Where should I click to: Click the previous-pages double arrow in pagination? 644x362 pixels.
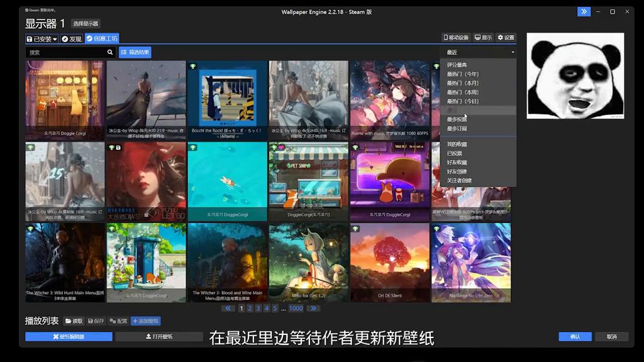click(228, 308)
